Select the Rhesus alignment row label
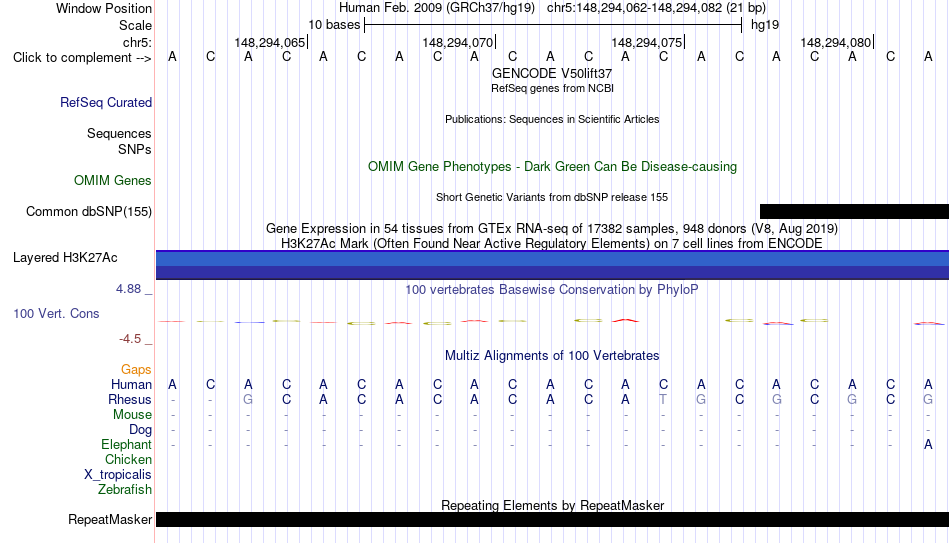The image size is (950, 543). pyautogui.click(x=130, y=400)
